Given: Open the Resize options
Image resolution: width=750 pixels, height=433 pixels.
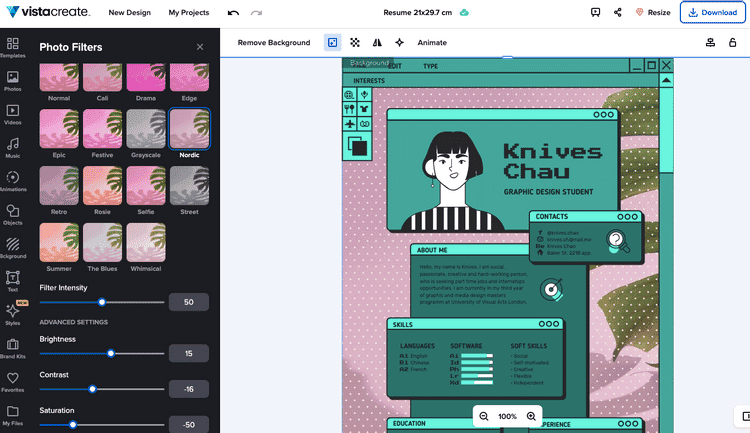Looking at the screenshot, I should click(652, 13).
